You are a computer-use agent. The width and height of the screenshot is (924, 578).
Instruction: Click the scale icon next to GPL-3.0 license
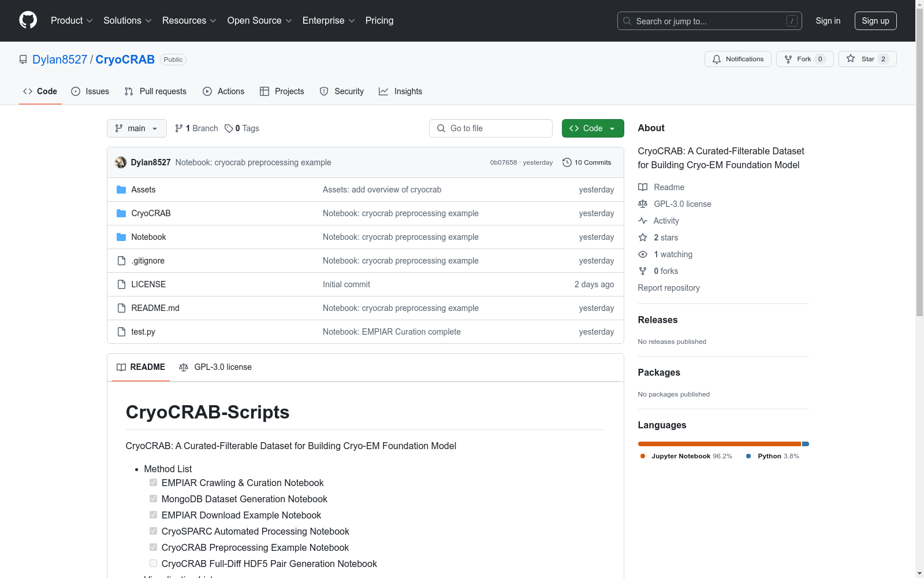click(x=643, y=204)
